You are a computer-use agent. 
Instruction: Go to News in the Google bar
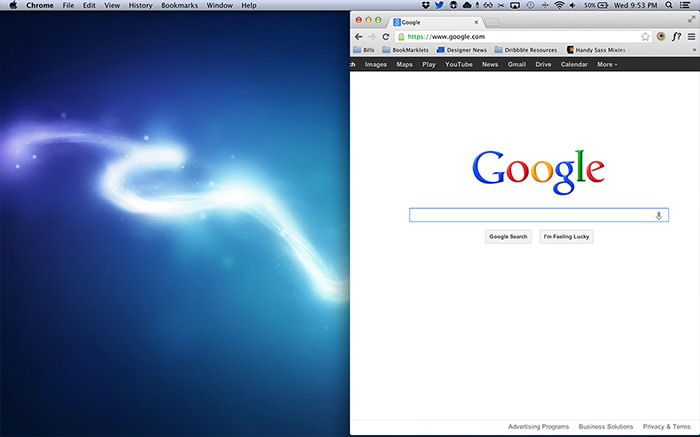(490, 64)
